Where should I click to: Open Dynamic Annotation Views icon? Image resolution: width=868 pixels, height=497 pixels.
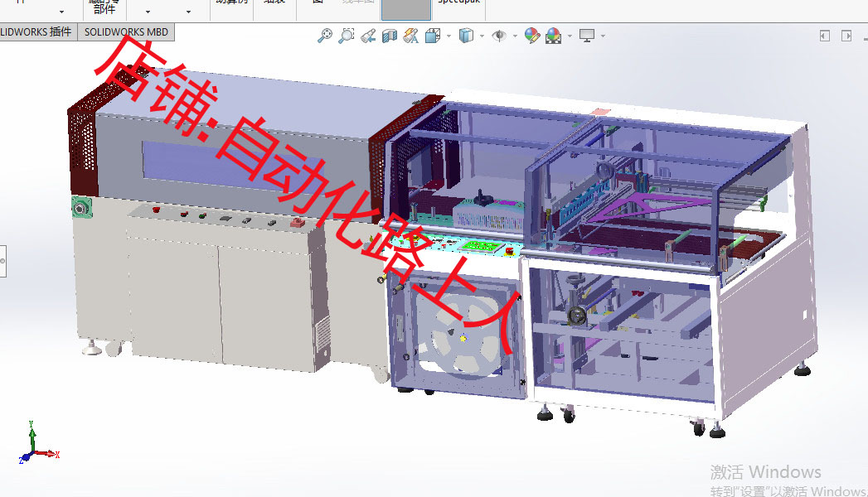(410, 36)
